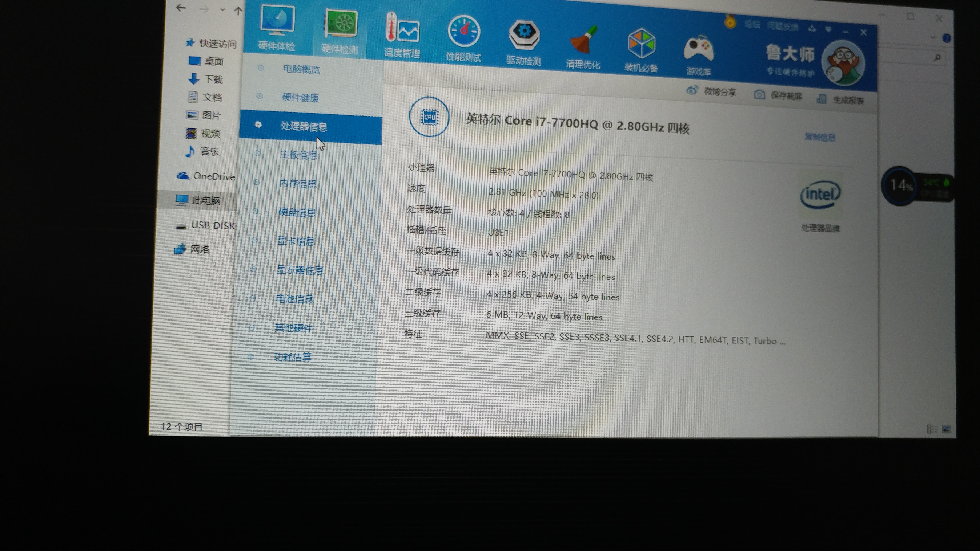Open 驱动检测 driver detection
The width and height of the screenshot is (980, 551).
click(524, 42)
